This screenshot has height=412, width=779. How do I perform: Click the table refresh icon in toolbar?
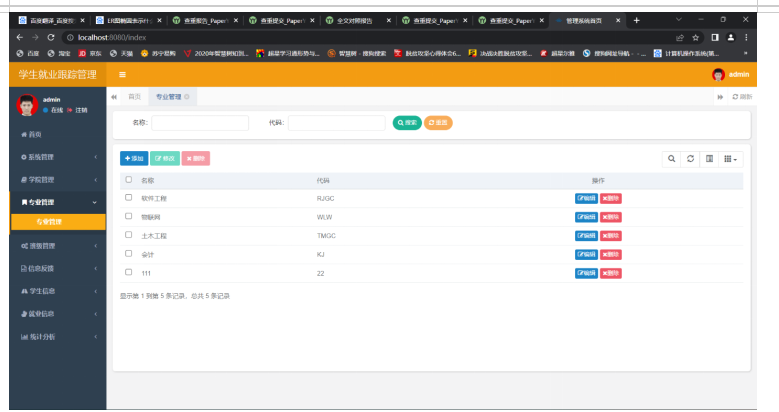coord(691,159)
